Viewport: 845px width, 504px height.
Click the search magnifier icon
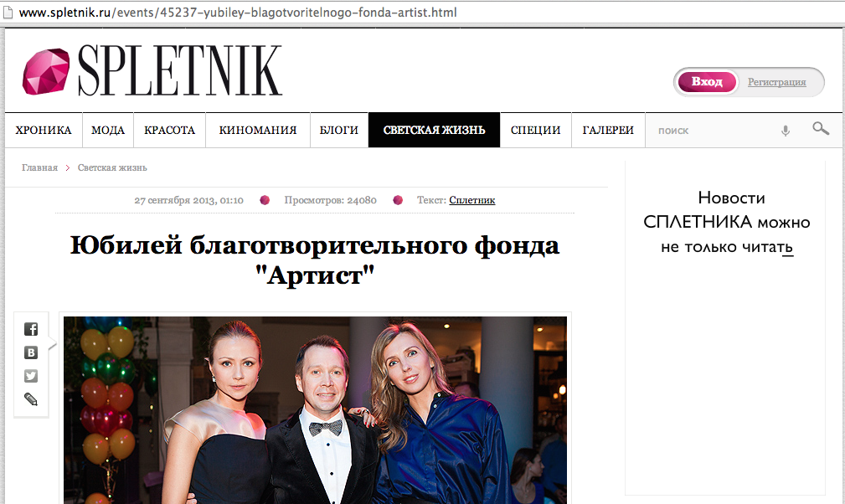click(x=821, y=129)
